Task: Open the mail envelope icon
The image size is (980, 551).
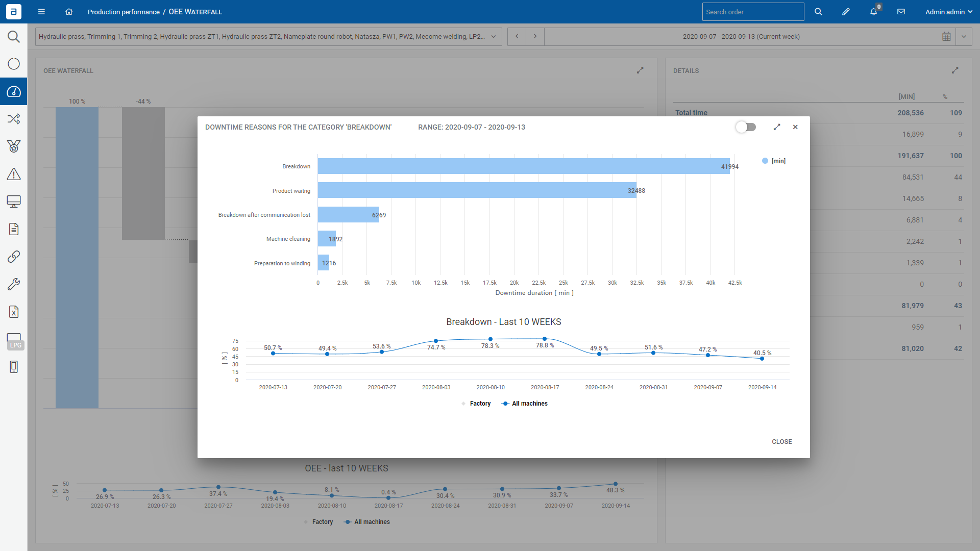Action: tap(901, 12)
